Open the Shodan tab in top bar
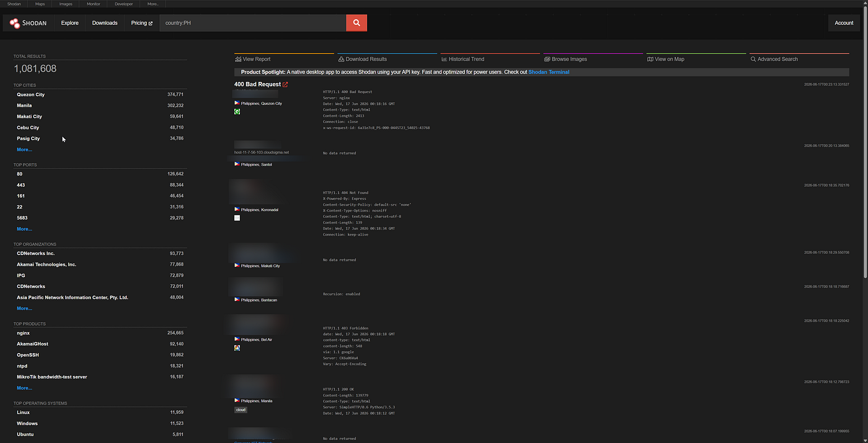Viewport: 868px width, 443px height. pyautogui.click(x=14, y=4)
